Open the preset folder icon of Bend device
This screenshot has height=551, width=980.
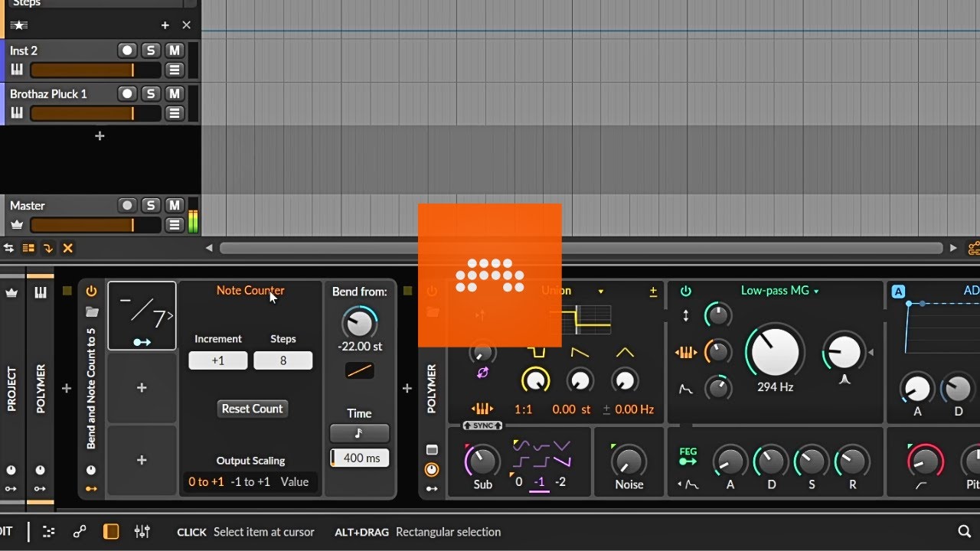pyautogui.click(x=92, y=312)
